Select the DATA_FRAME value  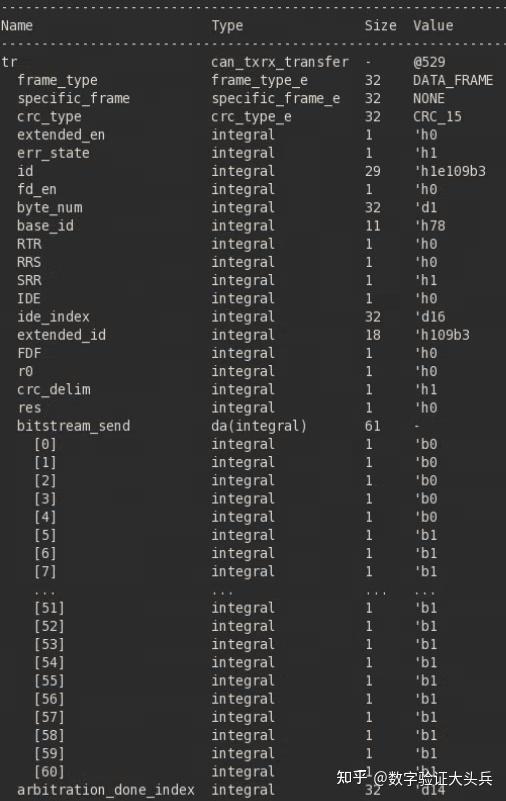tap(453, 80)
